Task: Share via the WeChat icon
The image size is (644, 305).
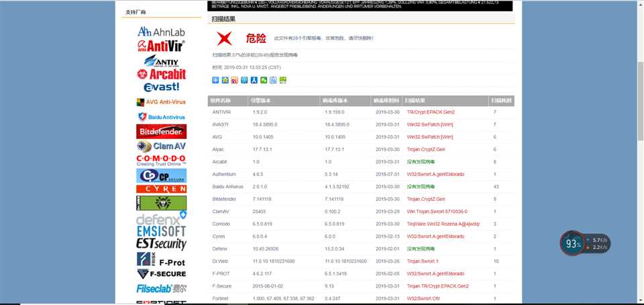Action: [264, 80]
